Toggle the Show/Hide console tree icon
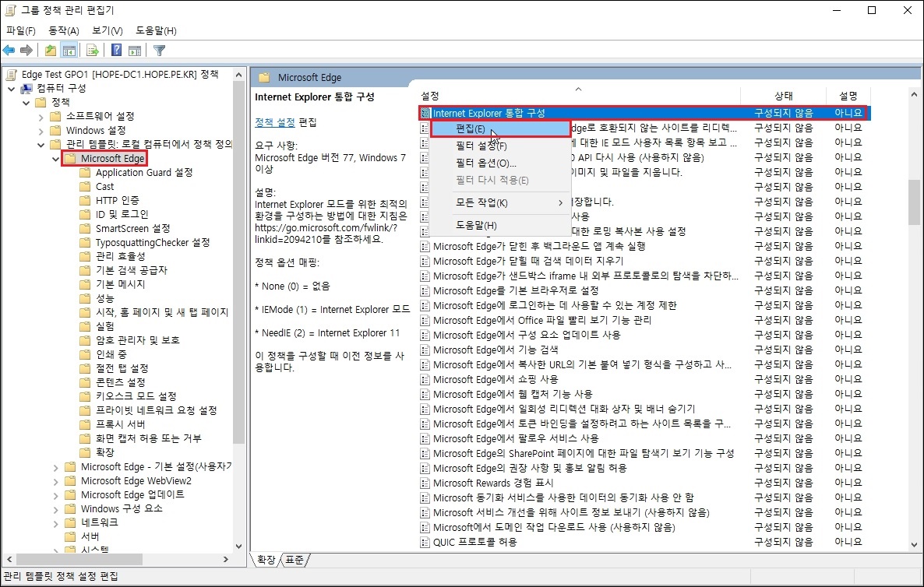 pyautogui.click(x=69, y=51)
